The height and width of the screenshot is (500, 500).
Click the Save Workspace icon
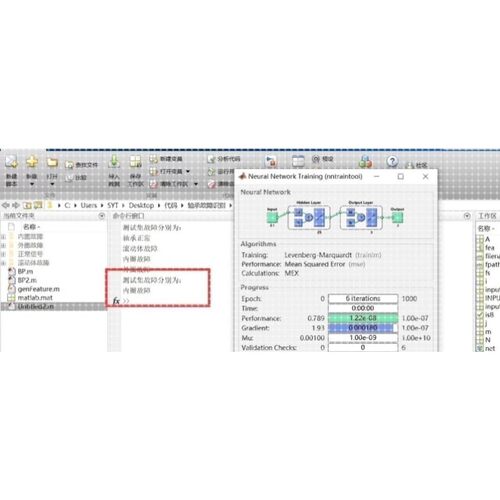[x=135, y=162]
